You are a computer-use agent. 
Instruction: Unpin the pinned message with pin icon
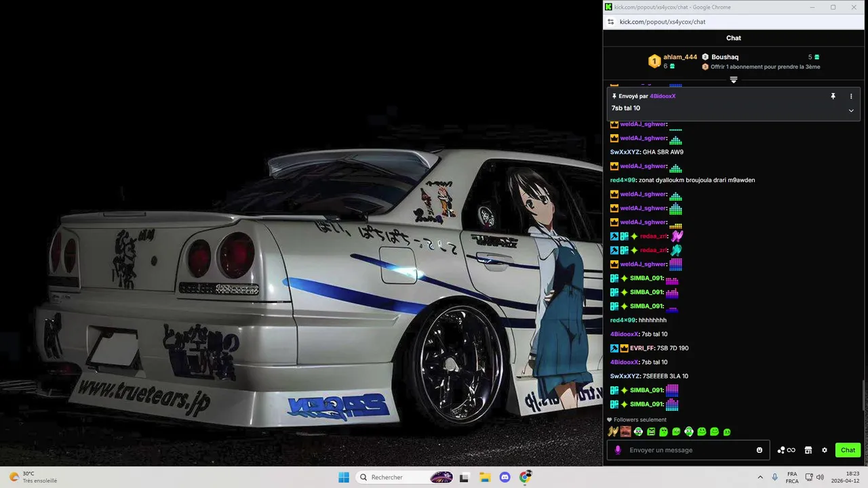point(833,96)
